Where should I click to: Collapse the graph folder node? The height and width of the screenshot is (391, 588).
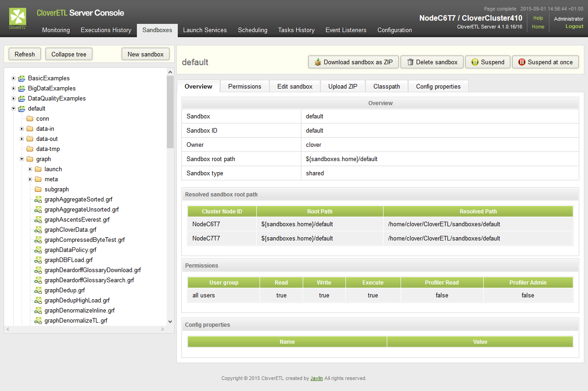22,159
